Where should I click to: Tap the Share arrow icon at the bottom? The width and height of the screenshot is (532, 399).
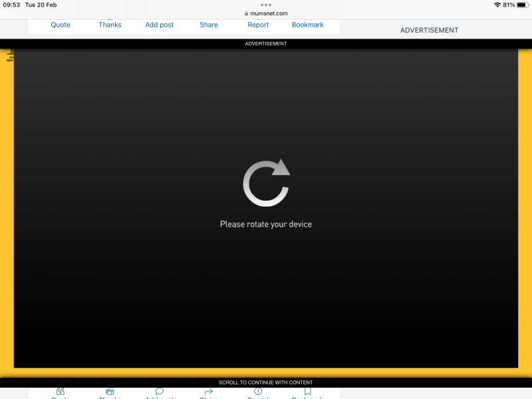(x=208, y=391)
